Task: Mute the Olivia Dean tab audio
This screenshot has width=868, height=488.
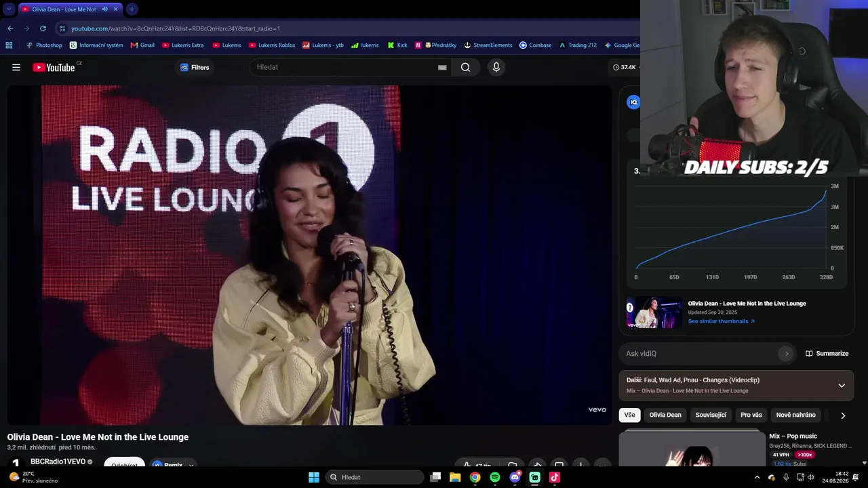Action: click(x=104, y=9)
